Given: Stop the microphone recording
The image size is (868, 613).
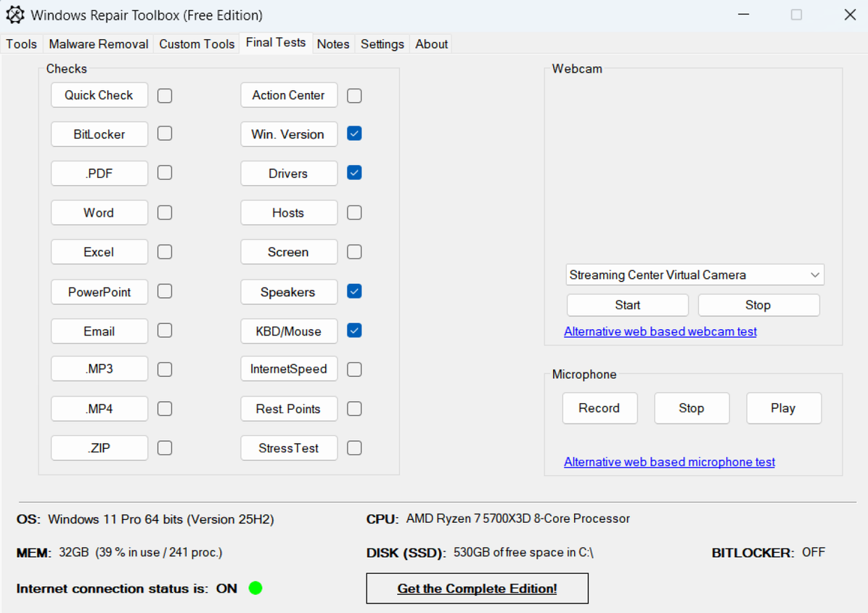Looking at the screenshot, I should (692, 408).
